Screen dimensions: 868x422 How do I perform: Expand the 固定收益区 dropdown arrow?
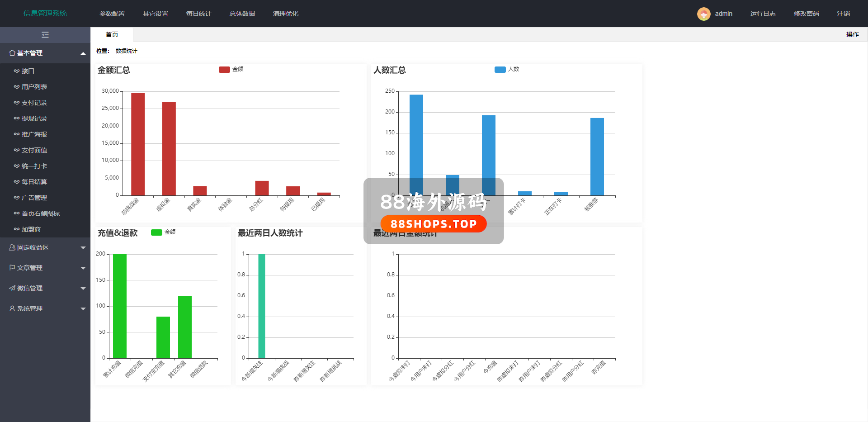point(83,248)
